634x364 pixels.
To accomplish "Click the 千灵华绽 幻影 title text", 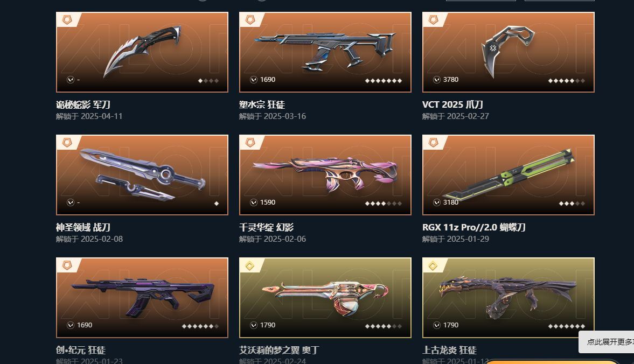I will point(267,227).
